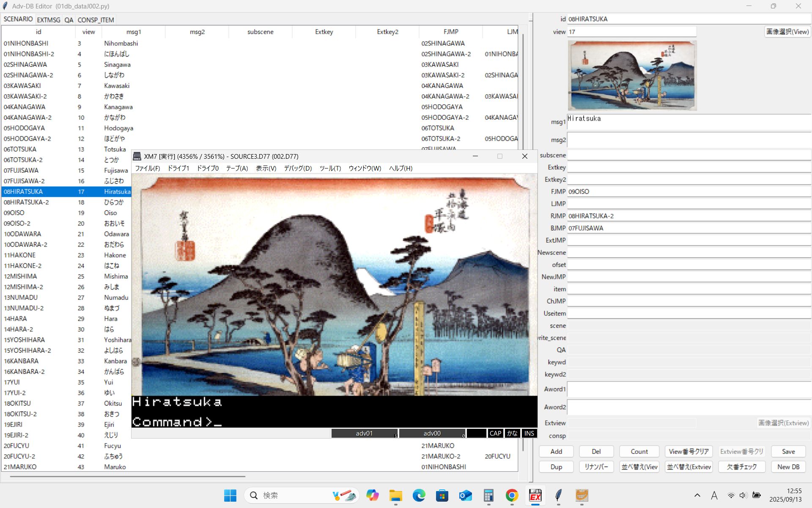812x508 pixels.
Task: Open the ファイル(F) menu in XM7
Action: coord(147,168)
